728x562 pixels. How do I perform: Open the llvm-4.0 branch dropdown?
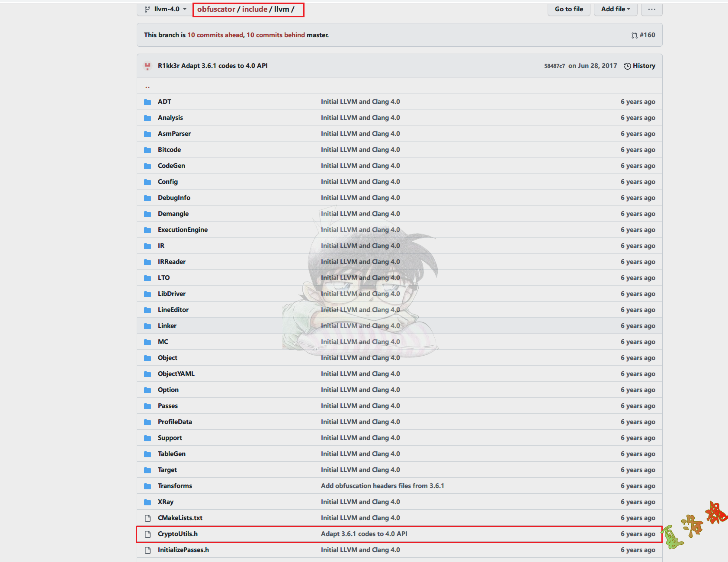pyautogui.click(x=165, y=9)
